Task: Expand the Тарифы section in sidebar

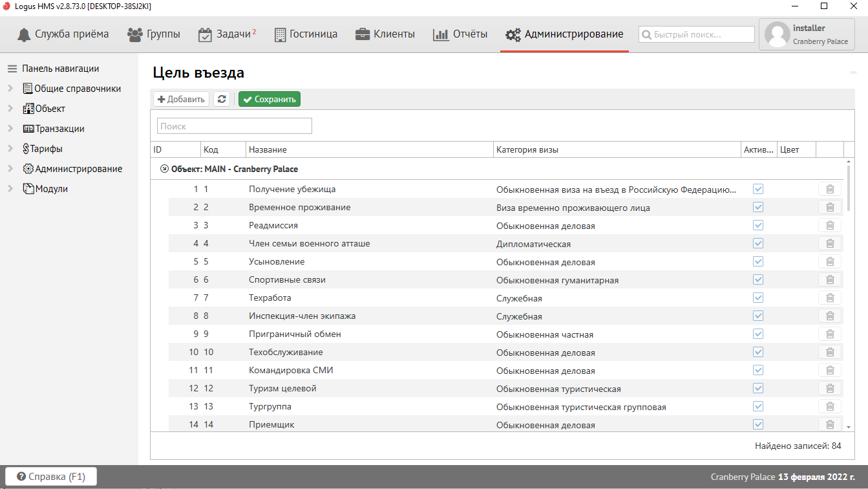Action: tap(10, 149)
